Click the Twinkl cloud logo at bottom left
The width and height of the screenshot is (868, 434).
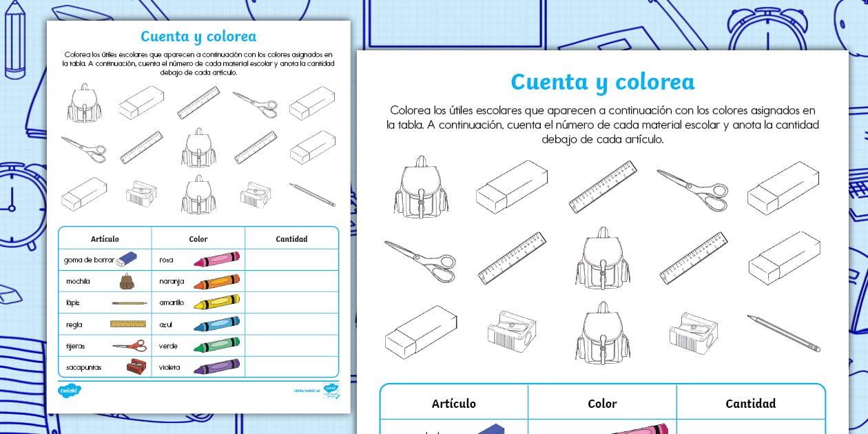pyautogui.click(x=72, y=391)
